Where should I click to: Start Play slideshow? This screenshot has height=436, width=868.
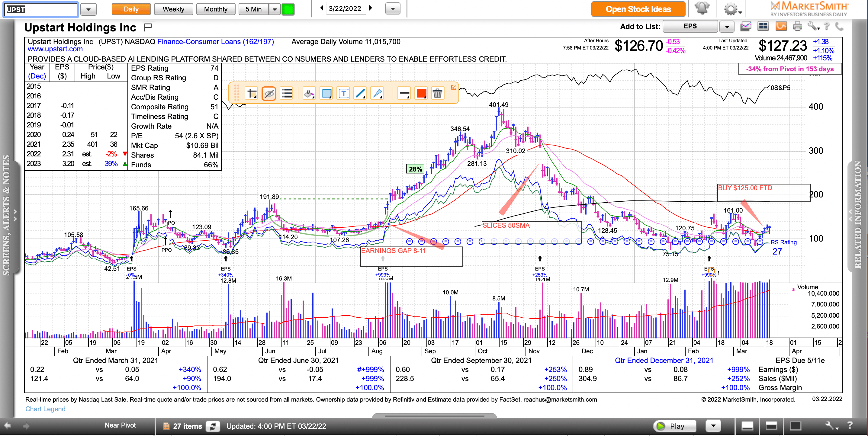click(x=674, y=426)
